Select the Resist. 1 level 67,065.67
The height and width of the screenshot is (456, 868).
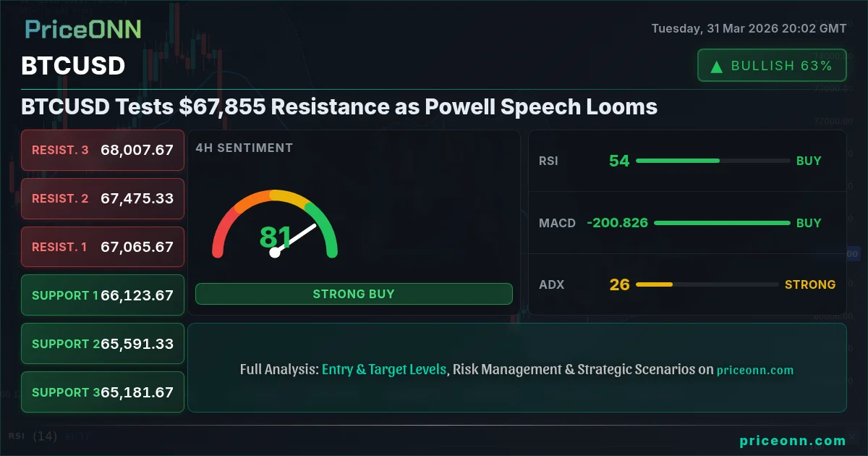pyautogui.click(x=103, y=247)
